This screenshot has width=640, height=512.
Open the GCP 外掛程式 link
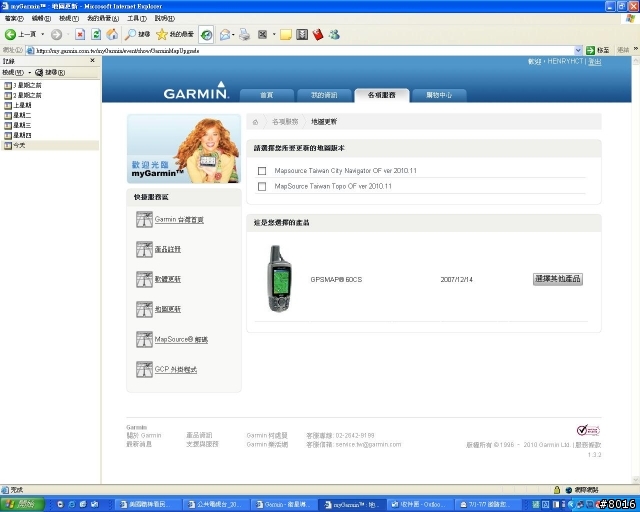176,370
